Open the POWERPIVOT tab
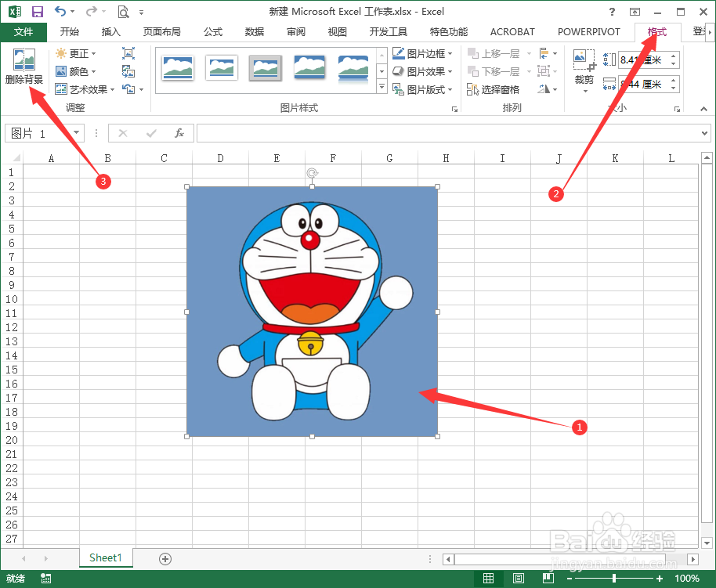The height and width of the screenshot is (588, 716). [589, 31]
